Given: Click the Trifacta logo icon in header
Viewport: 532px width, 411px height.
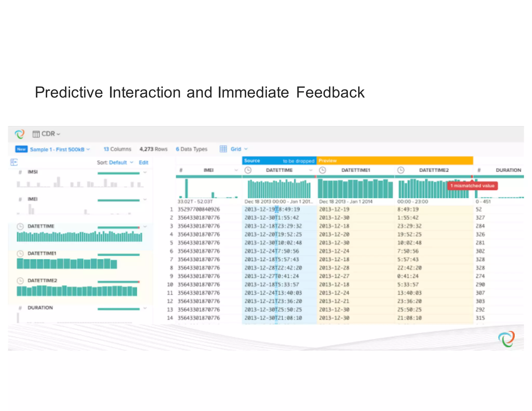Looking at the screenshot, I should [19, 134].
